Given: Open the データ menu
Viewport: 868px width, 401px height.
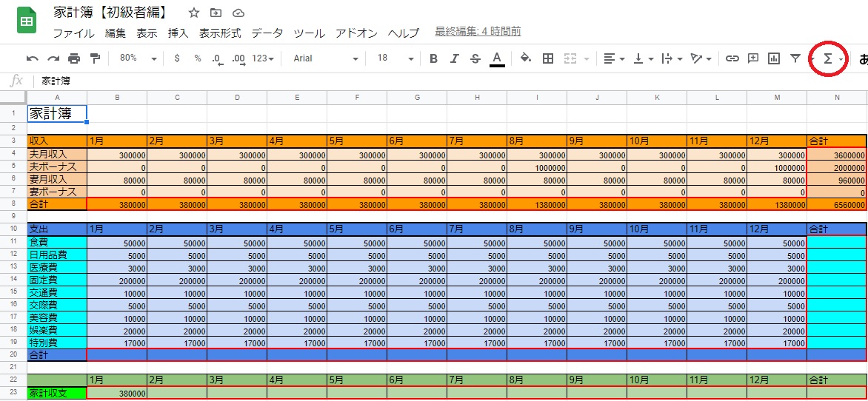Looking at the screenshot, I should [x=267, y=33].
